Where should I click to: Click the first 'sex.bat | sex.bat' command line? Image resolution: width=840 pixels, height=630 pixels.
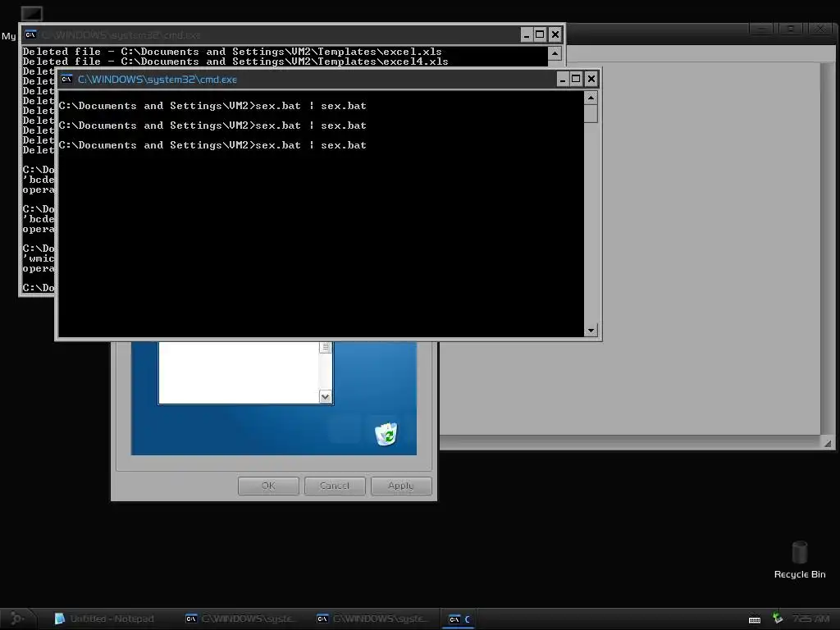212,106
